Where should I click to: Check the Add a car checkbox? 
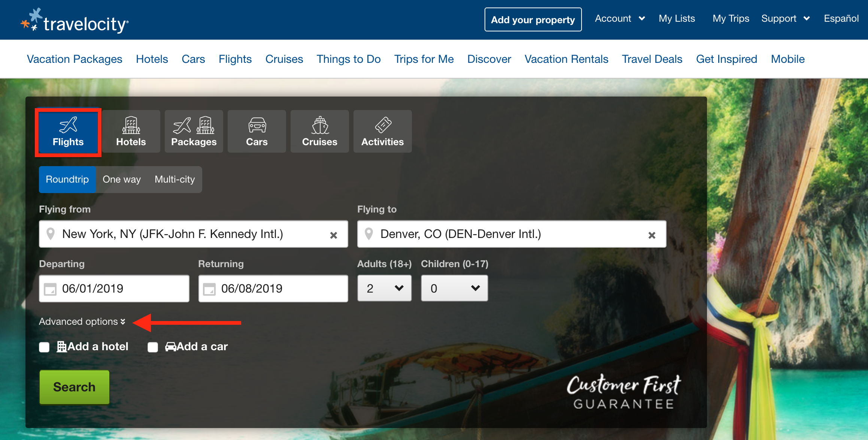[x=153, y=347]
